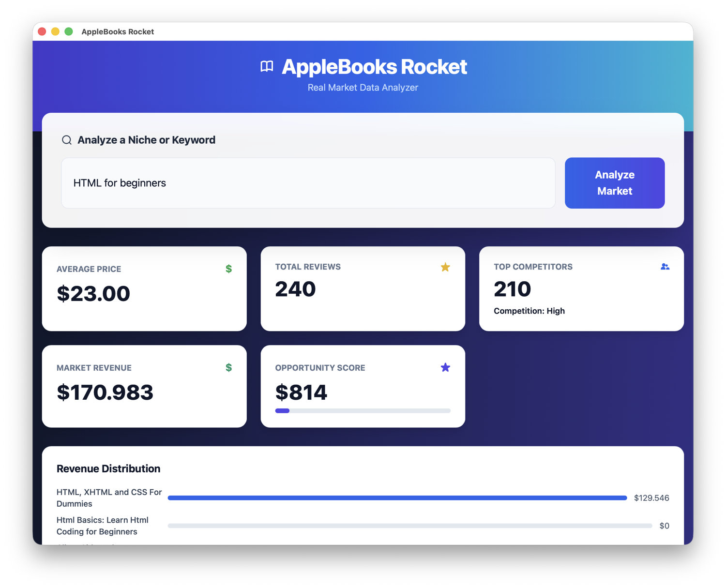This screenshot has width=726, height=588.
Task: Click the HTML, XHTML and CSS For Dummies revenue bar
Action: 397,498
